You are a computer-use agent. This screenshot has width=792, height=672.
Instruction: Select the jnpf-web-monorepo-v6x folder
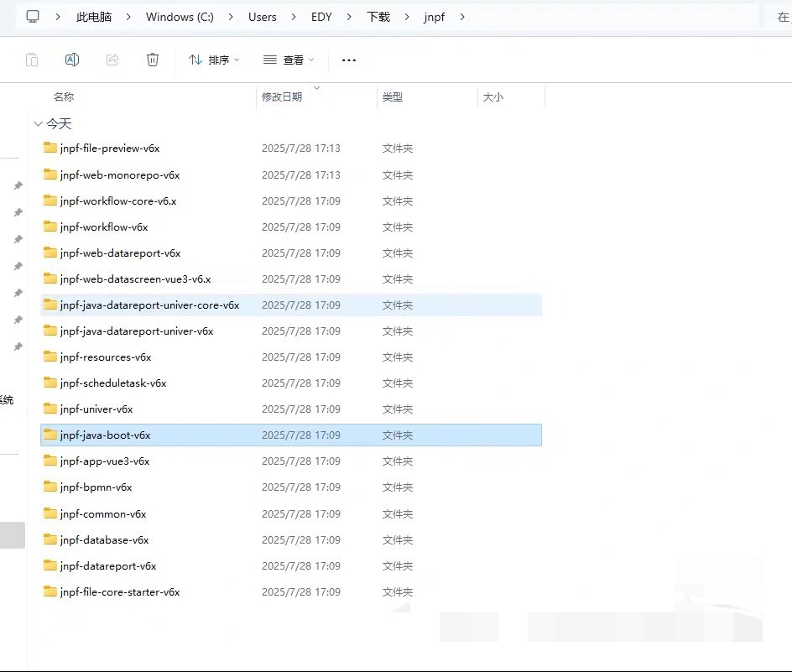click(x=120, y=175)
